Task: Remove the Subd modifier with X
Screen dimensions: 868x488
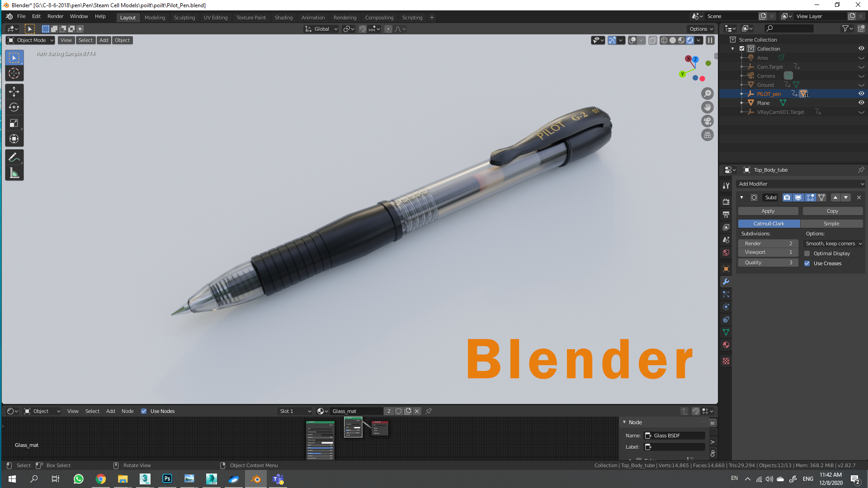Action: point(859,197)
